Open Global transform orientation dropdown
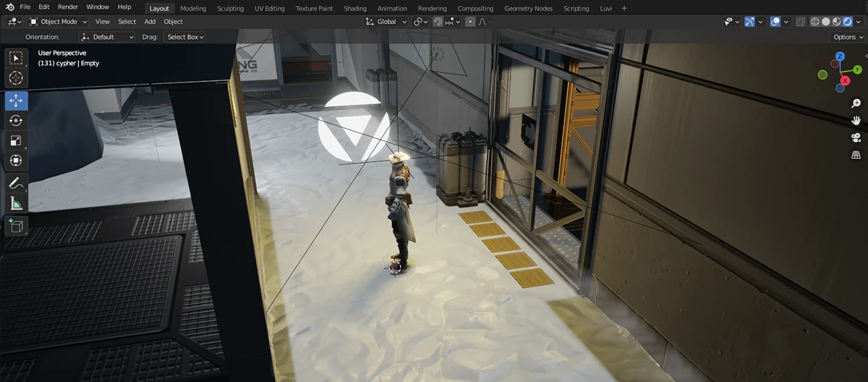Viewport: 868px width, 382px height. coord(386,22)
